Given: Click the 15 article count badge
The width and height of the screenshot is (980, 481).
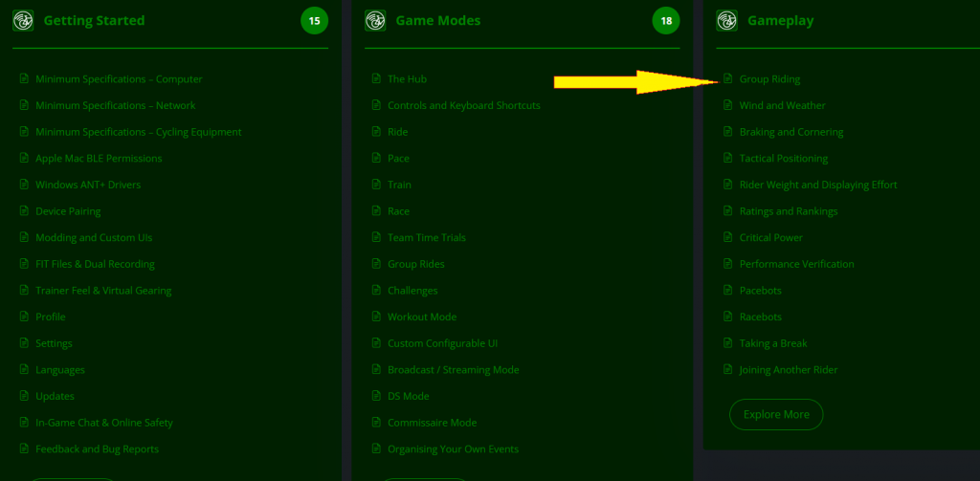Looking at the screenshot, I should [x=314, y=20].
